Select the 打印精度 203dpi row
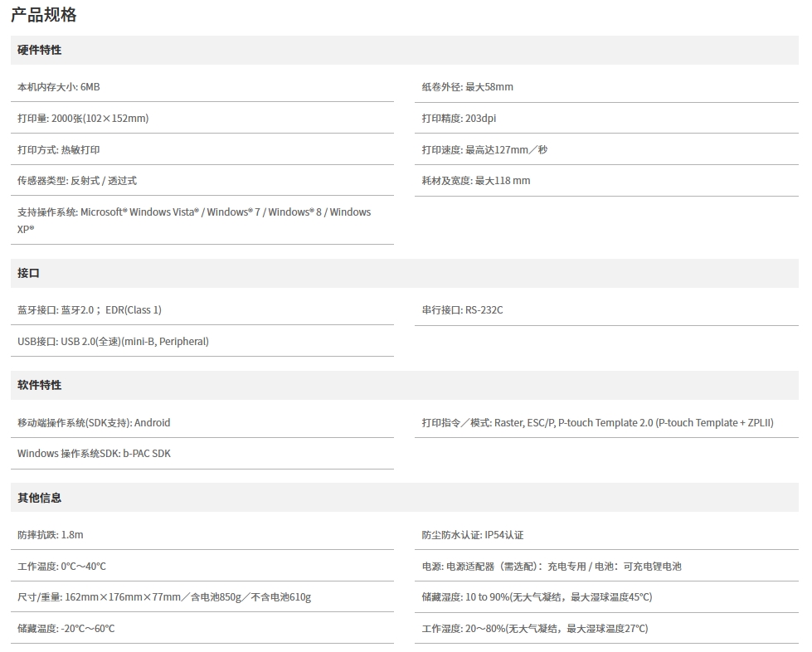Viewport: 812px width, 652px height. tap(459, 119)
